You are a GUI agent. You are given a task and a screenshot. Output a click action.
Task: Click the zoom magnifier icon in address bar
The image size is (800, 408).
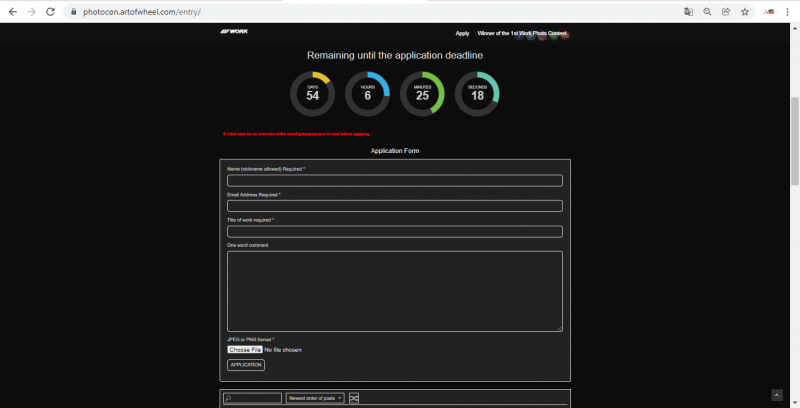point(707,11)
